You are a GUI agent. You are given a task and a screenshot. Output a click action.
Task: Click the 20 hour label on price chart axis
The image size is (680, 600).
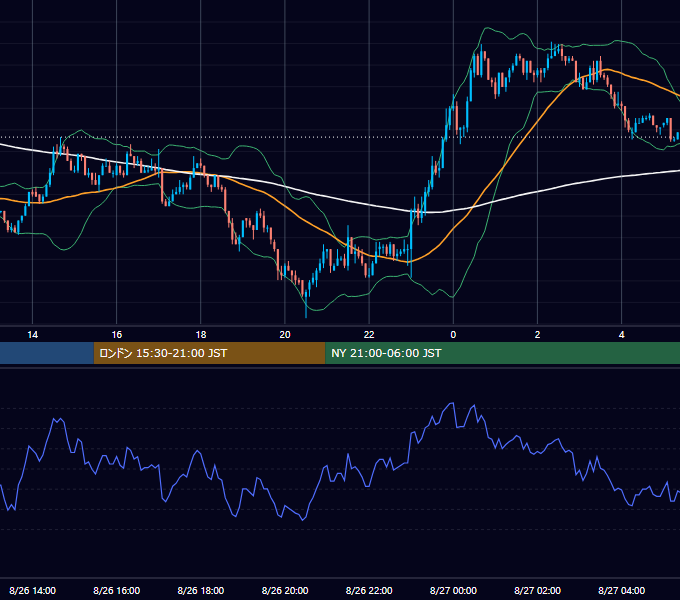pos(285,335)
